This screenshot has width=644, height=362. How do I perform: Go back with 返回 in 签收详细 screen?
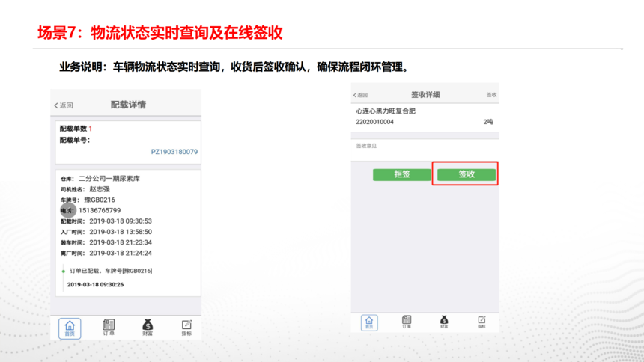click(361, 95)
